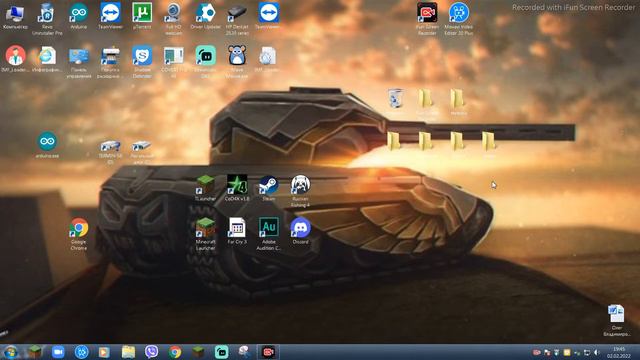Open Google Chrome from the taskbar
640x360 pixels.
point(175,352)
